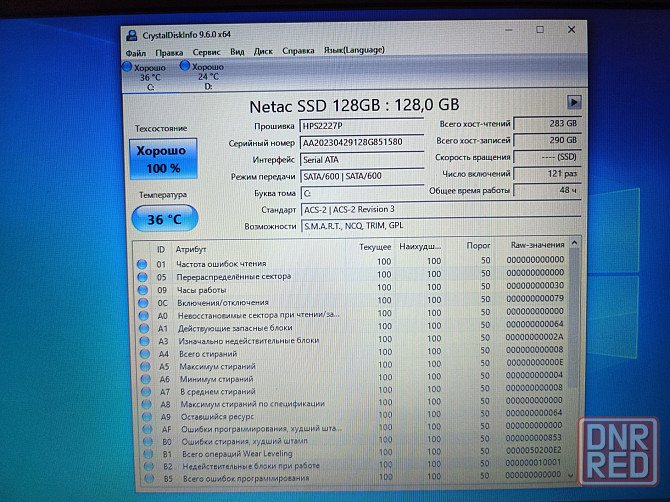Click the Возможности field S.M.A.R.T., NCQ, TRIM, GPL

pyautogui.click(x=441, y=226)
